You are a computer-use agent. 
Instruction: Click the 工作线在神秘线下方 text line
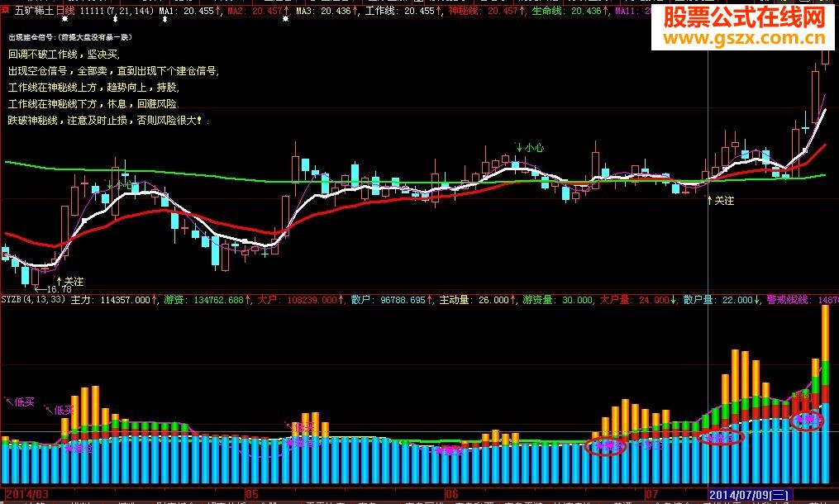pos(93,104)
